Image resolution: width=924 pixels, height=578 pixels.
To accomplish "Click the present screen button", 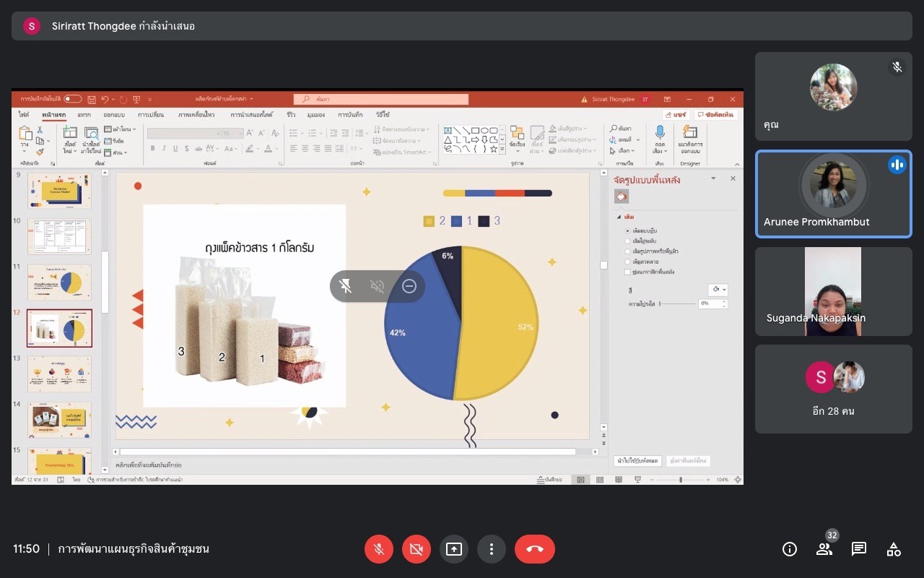I will (453, 549).
